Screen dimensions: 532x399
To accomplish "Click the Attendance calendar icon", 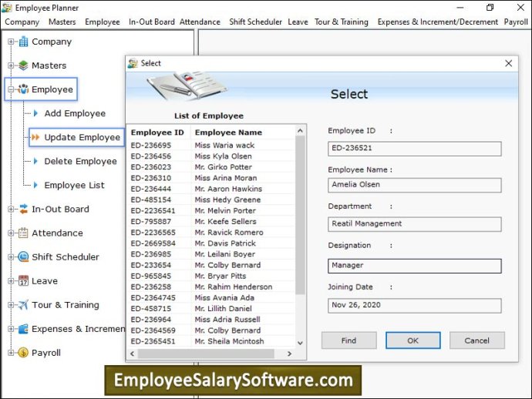I will [x=23, y=233].
